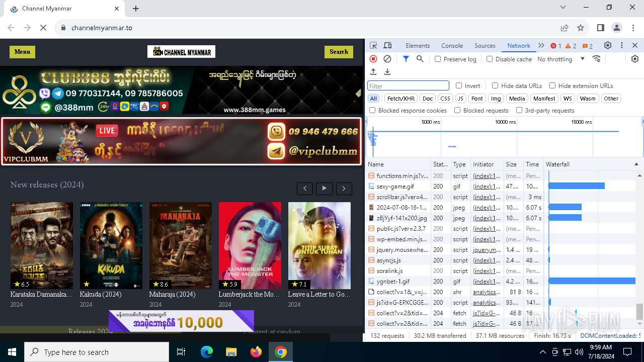Screen dimensions: 644x362
Task: Show next new releases arrow
Action: click(344, 189)
